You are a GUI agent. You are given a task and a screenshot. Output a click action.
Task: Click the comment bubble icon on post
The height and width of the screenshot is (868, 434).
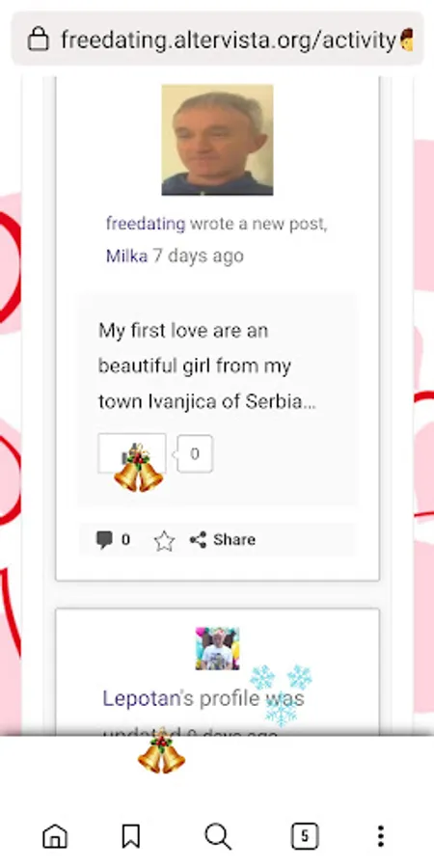click(x=104, y=540)
